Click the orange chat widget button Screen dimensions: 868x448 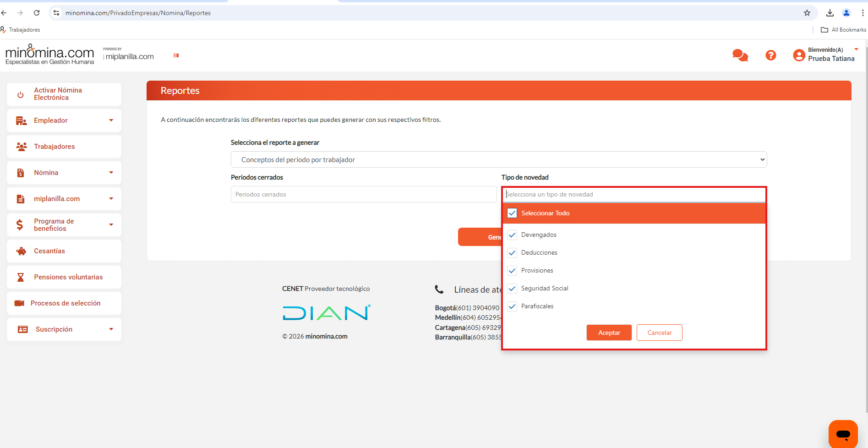pyautogui.click(x=843, y=433)
